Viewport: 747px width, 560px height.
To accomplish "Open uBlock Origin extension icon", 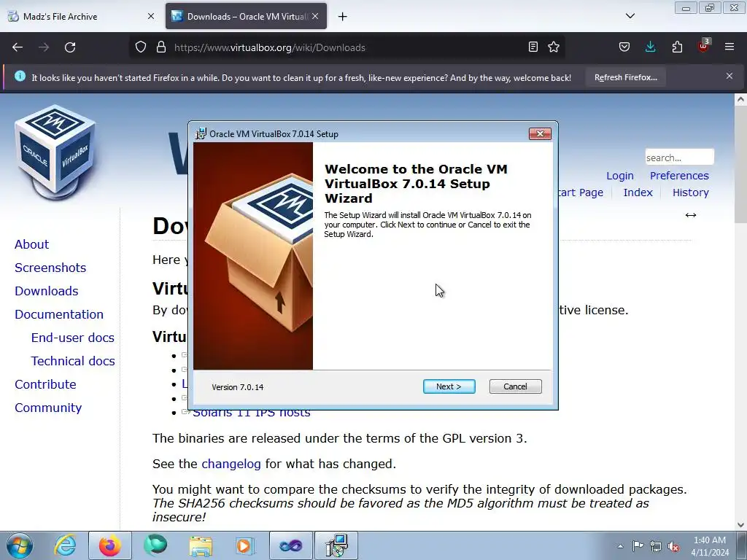I will [704, 46].
